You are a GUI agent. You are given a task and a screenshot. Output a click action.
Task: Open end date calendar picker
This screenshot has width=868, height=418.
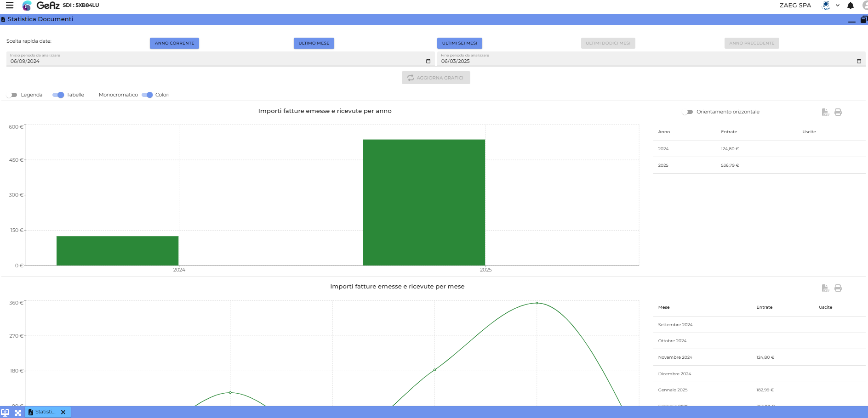tap(859, 61)
